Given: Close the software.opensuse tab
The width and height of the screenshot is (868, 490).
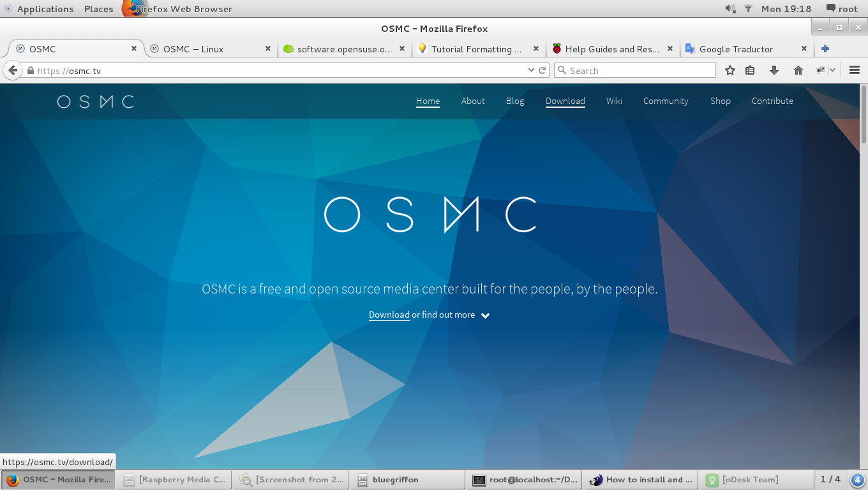Looking at the screenshot, I should 402,48.
